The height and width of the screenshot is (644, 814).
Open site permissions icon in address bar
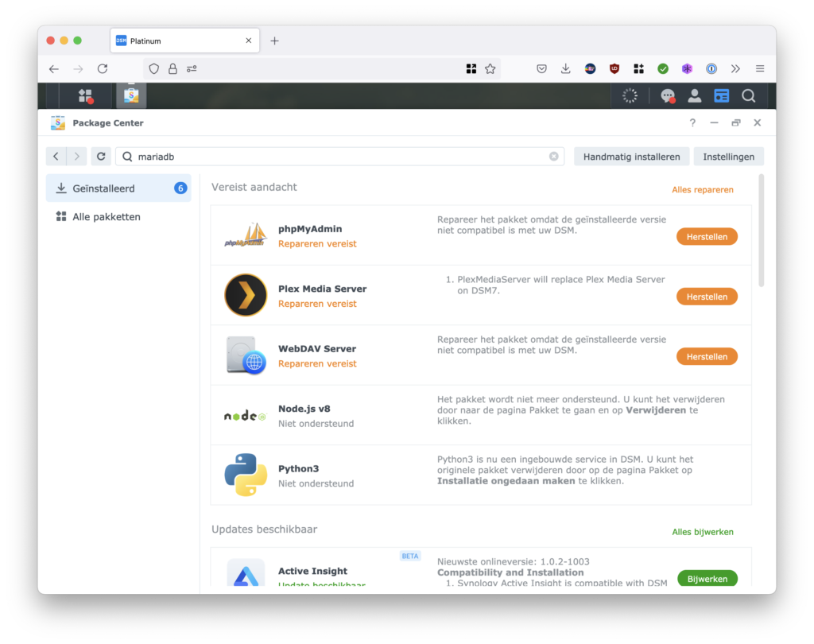tap(192, 68)
